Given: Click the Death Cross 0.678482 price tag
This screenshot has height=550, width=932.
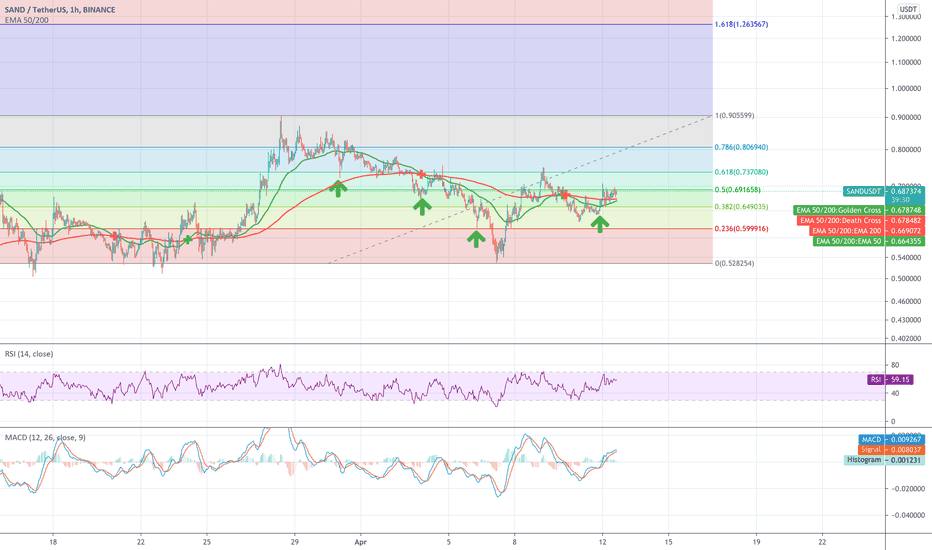Looking at the screenshot, I should (861, 221).
